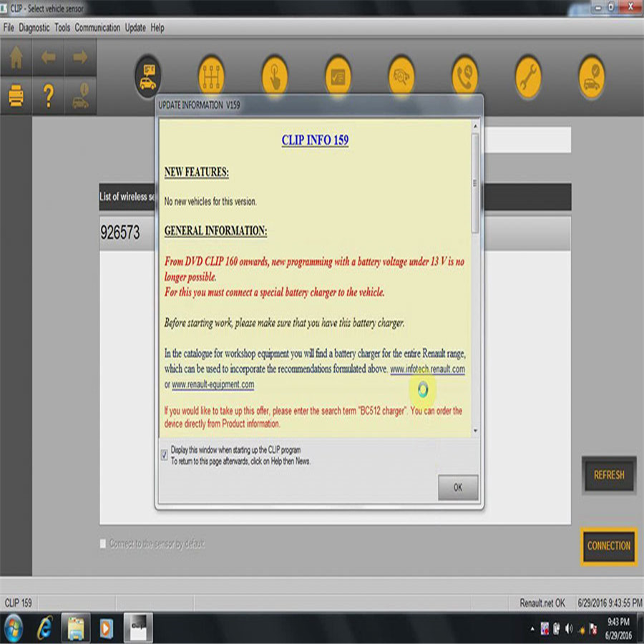
Task: Tick Connect to the sensor by default
Action: 102,543
